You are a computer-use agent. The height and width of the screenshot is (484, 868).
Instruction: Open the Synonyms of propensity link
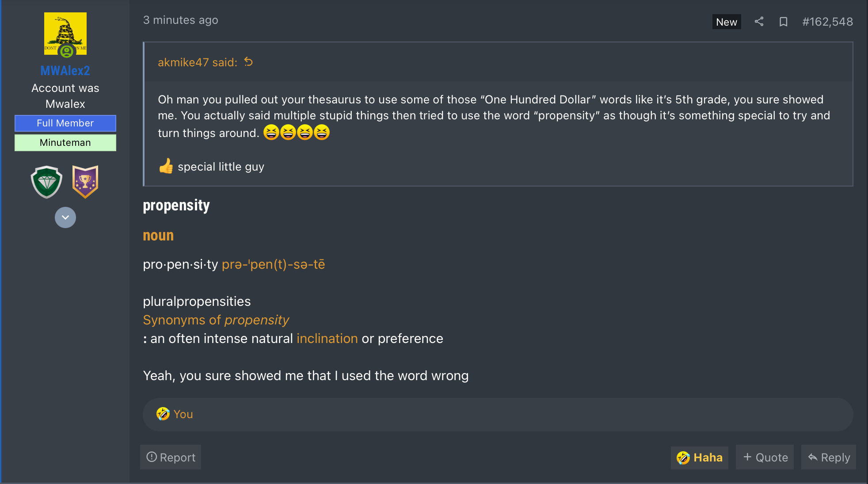216,320
